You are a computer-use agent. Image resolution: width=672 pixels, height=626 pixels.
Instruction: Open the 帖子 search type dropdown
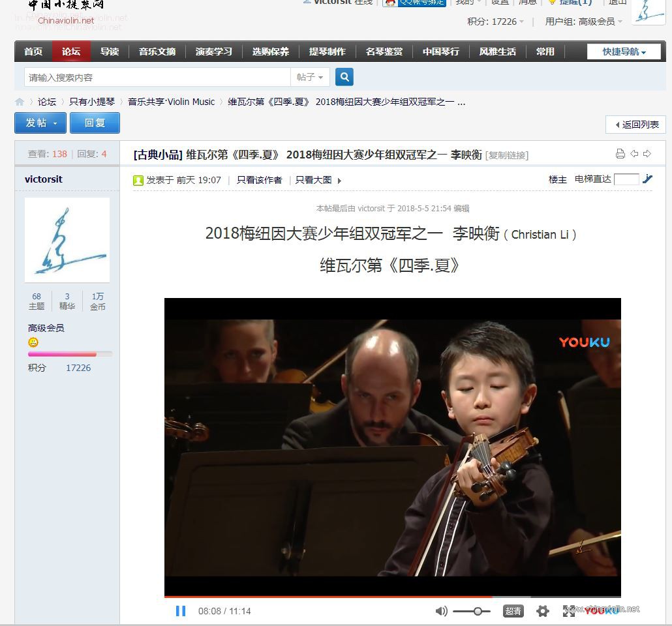tap(310, 77)
